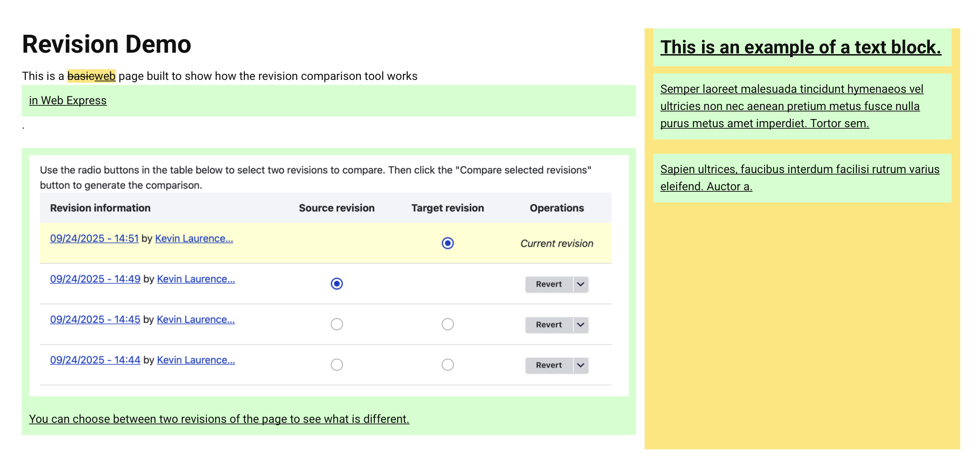
Task: Click Revert button for 14:45 revision
Action: point(548,325)
